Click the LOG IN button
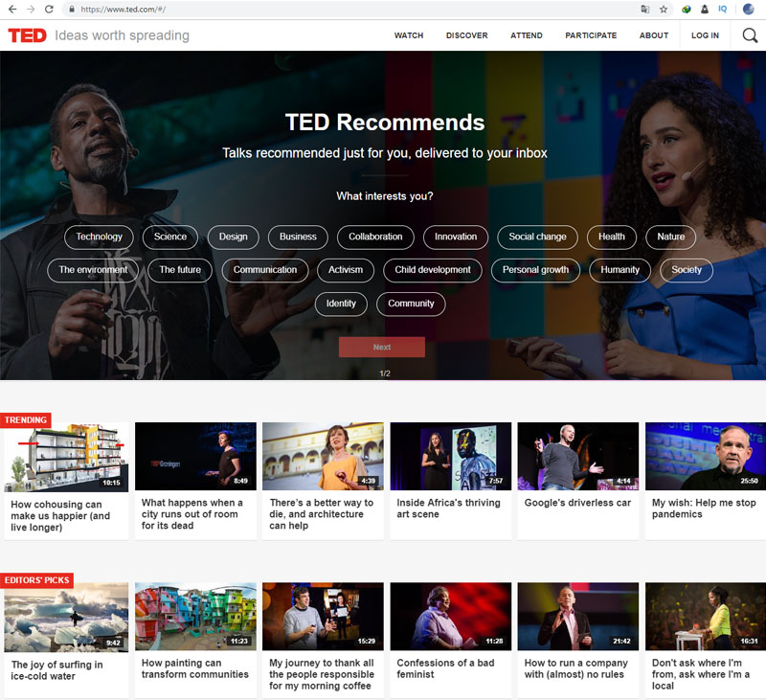The image size is (766, 700). 705,35
